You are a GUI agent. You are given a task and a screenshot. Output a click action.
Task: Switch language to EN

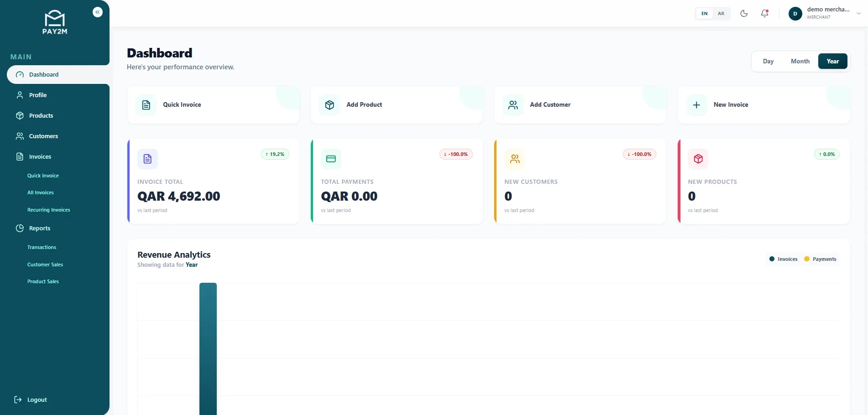(x=705, y=13)
